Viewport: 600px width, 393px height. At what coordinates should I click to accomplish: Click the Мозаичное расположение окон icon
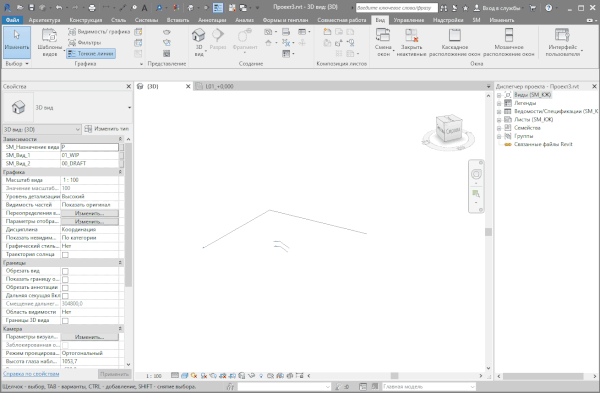509,42
